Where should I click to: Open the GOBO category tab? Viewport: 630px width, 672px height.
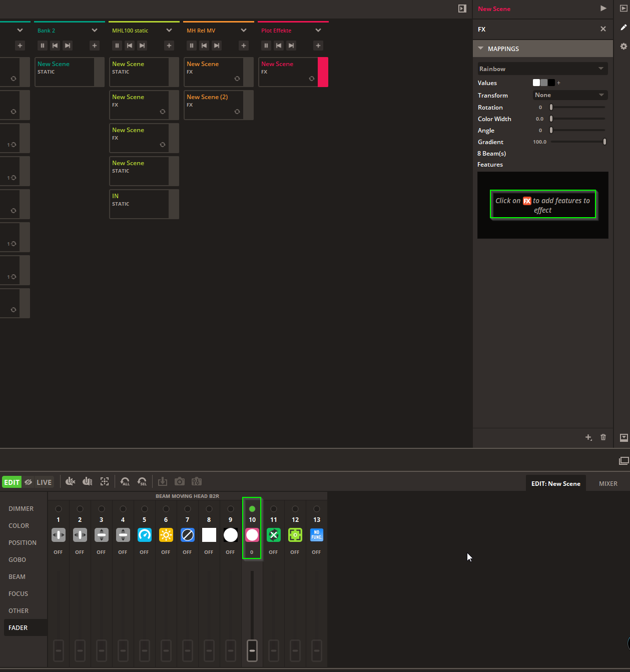pyautogui.click(x=18, y=559)
